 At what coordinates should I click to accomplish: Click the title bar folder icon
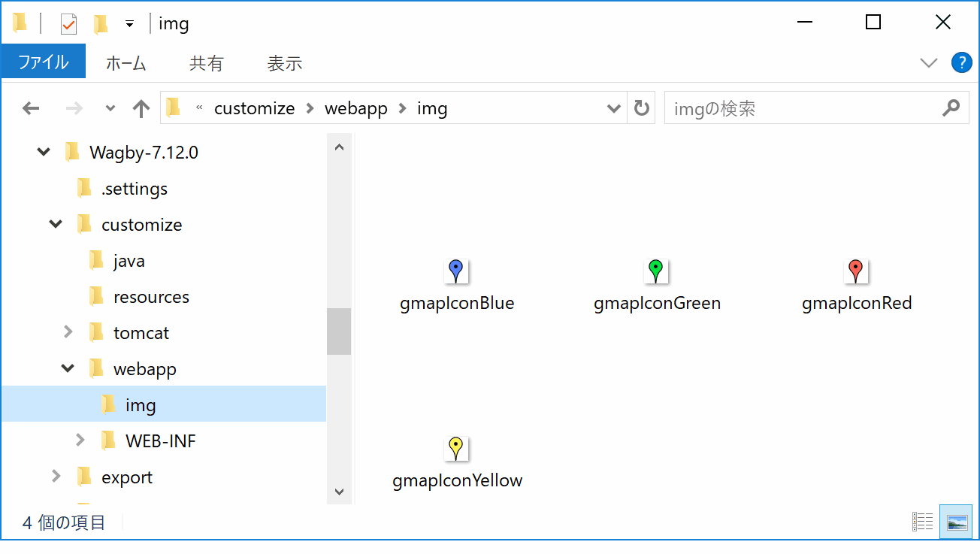pos(20,23)
